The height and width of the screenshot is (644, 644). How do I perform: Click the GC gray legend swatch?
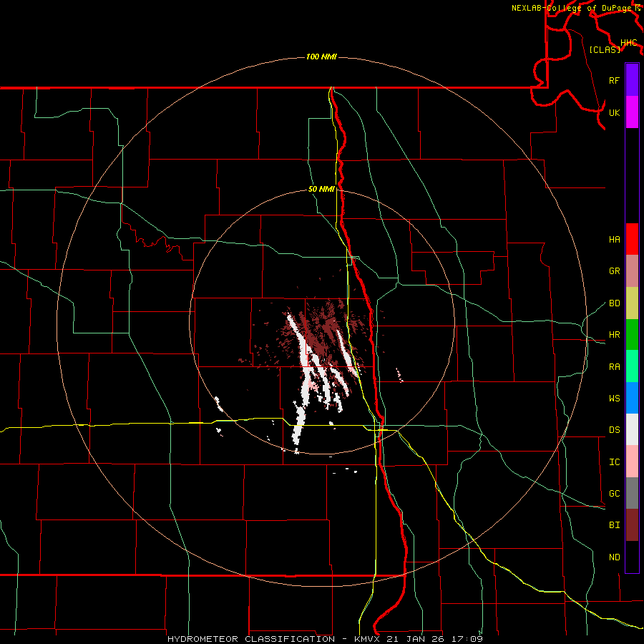pyautogui.click(x=632, y=493)
